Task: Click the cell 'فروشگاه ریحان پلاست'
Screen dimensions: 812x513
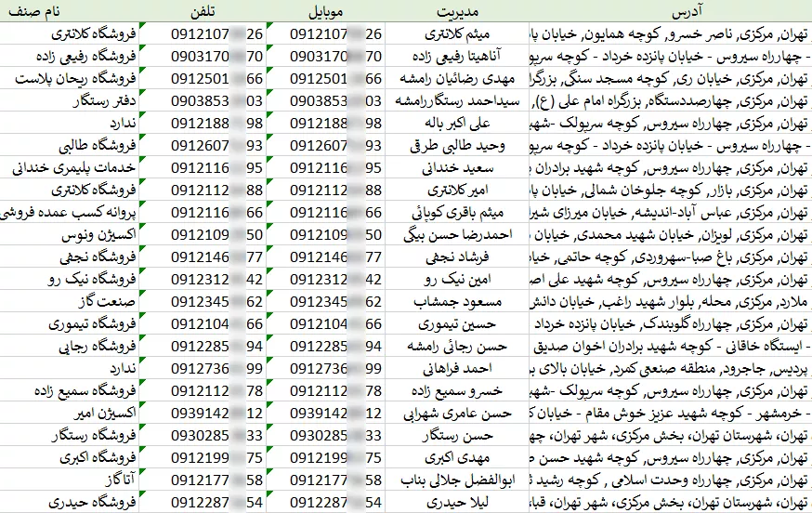Action: pyautogui.click(x=70, y=78)
